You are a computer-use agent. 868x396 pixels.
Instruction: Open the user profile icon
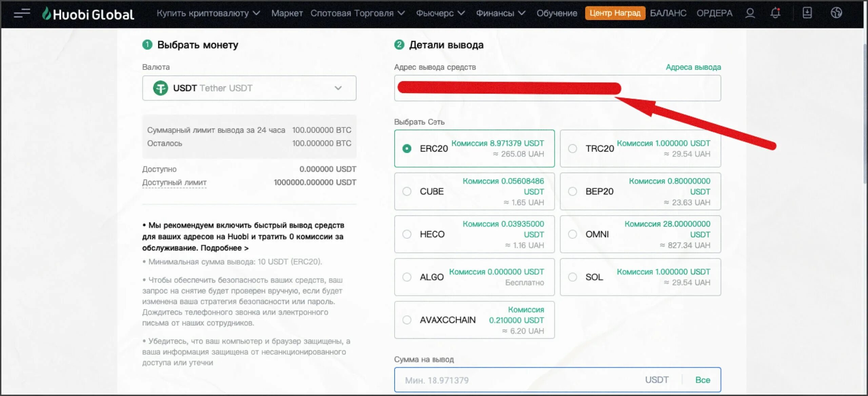pyautogui.click(x=750, y=13)
